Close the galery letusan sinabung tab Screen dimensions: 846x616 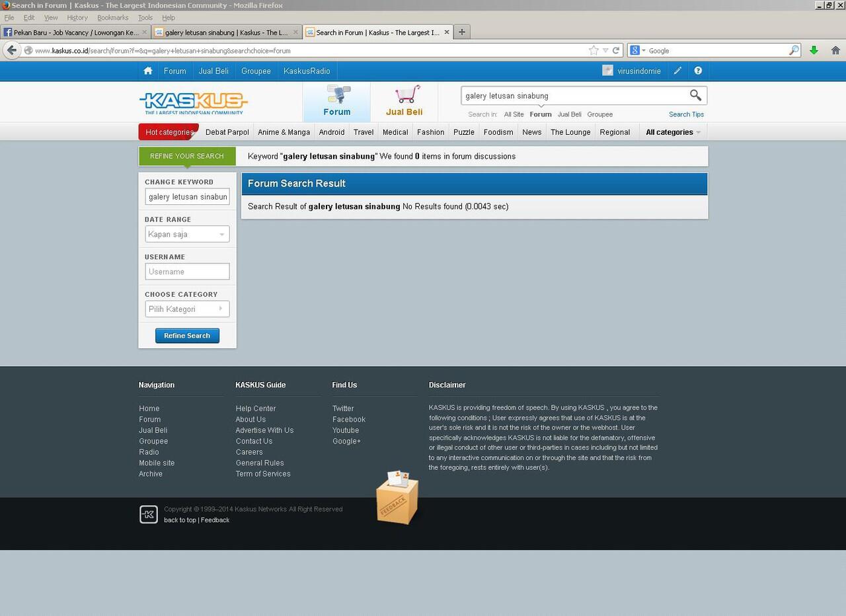295,32
